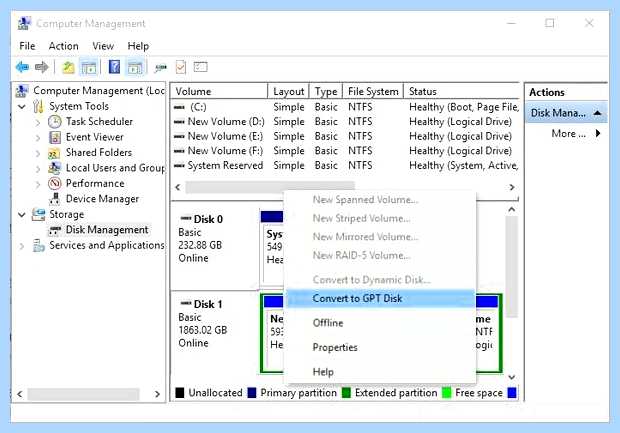Click the connect/refresh toolbar icon beside checkmark
The width and height of the screenshot is (620, 433).
pyautogui.click(x=161, y=68)
